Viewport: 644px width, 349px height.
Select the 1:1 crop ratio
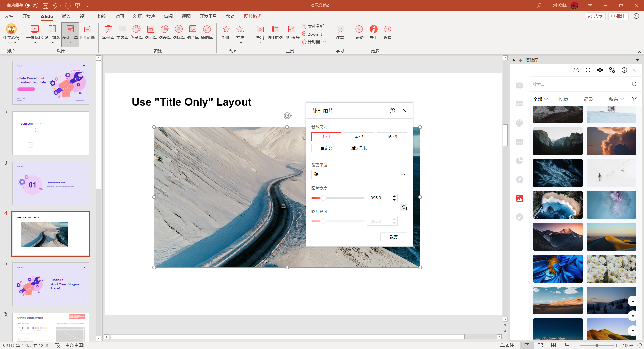pyautogui.click(x=326, y=137)
